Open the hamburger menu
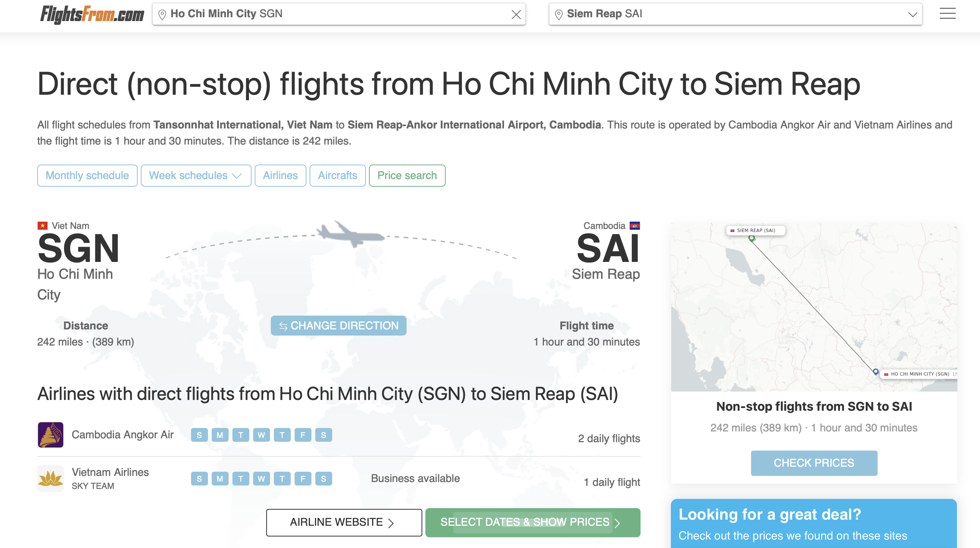The image size is (980, 548). [x=947, y=14]
